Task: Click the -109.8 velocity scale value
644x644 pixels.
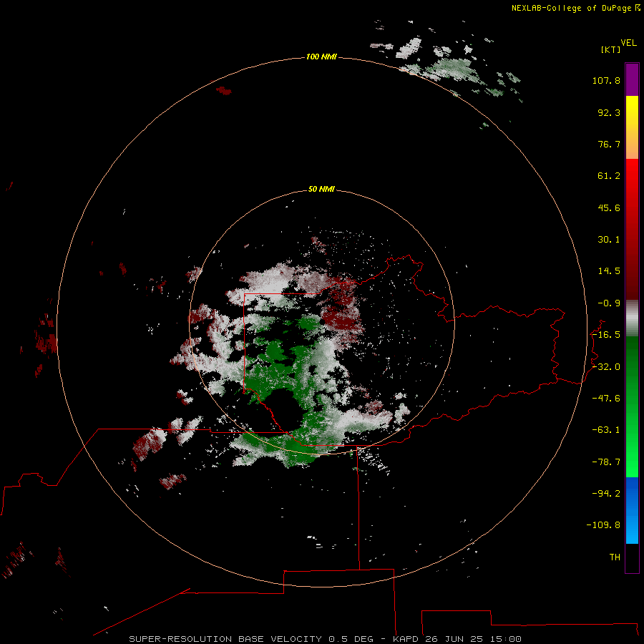Action: [x=603, y=525]
